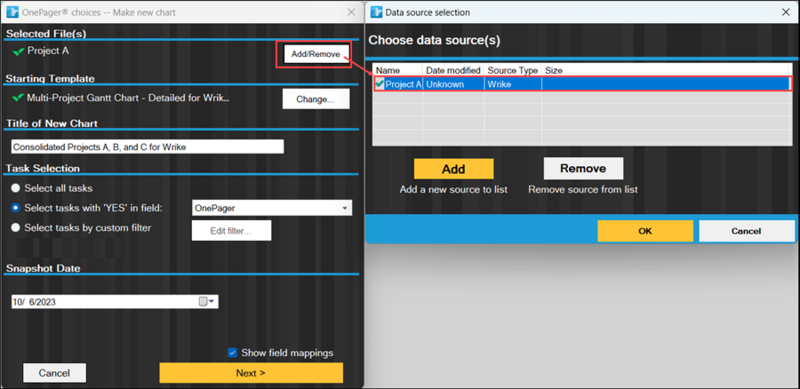This screenshot has height=389, width=800.
Task: Sort by the Source Type column header
Action: pos(513,70)
